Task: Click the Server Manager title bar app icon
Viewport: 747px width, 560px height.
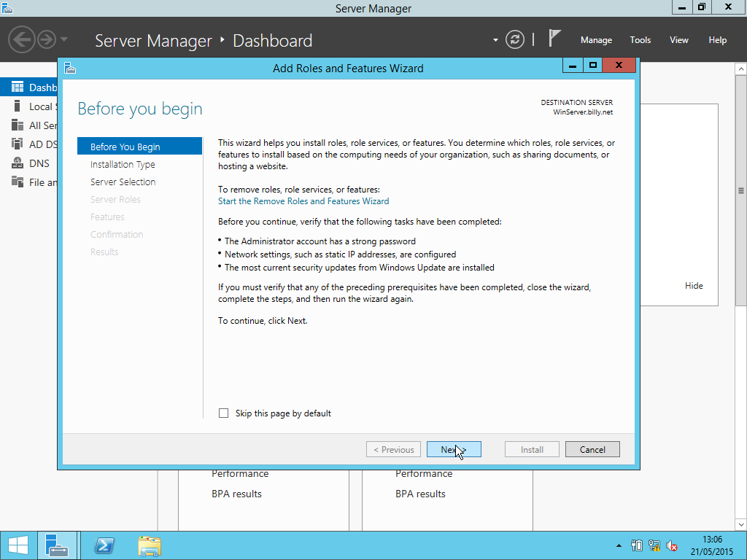Action: pos(7,7)
